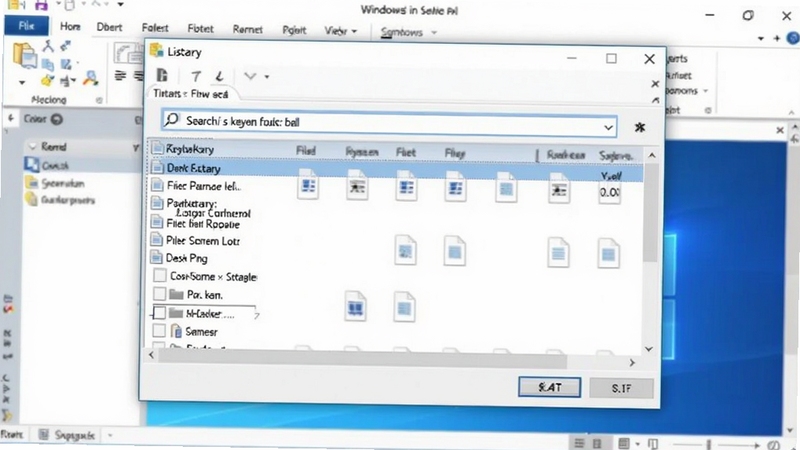This screenshot has height=450, width=800.
Task: Click the folder icon beside Speoruian in left pane
Action: click(x=32, y=183)
